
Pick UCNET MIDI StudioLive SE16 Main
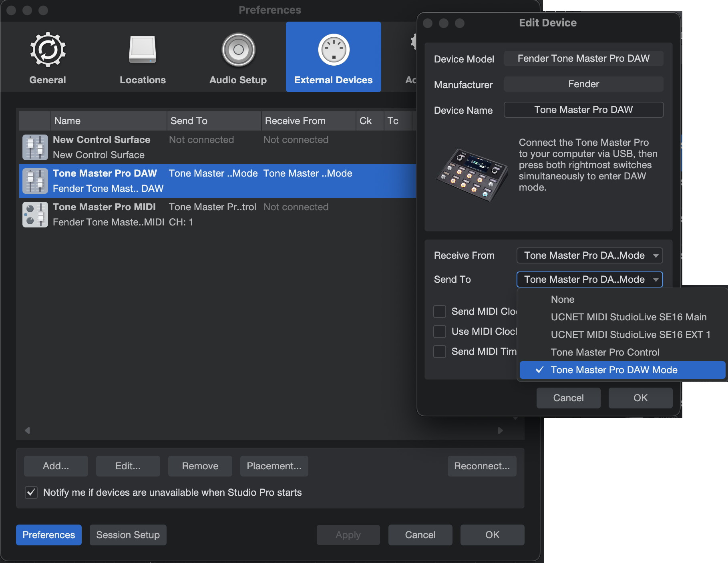(x=628, y=317)
